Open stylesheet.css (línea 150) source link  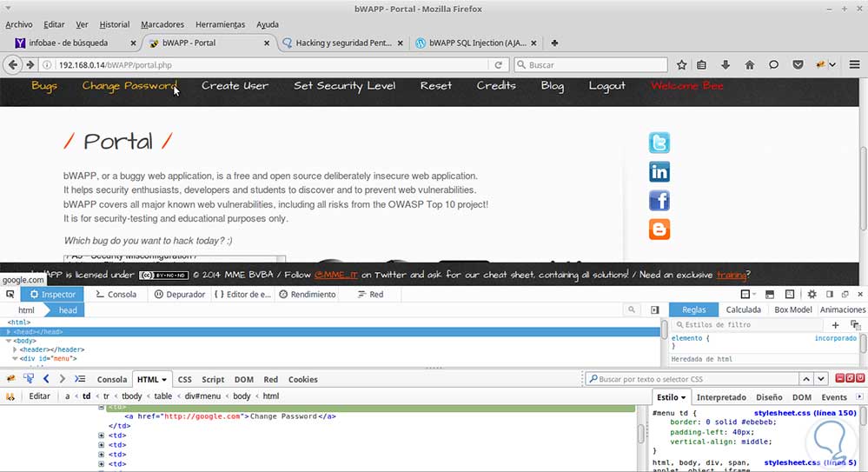(805, 413)
